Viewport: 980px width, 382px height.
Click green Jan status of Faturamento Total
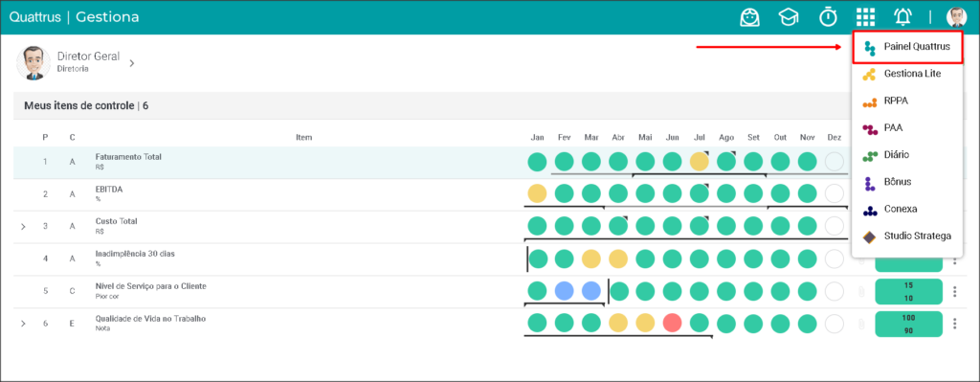pos(537,161)
